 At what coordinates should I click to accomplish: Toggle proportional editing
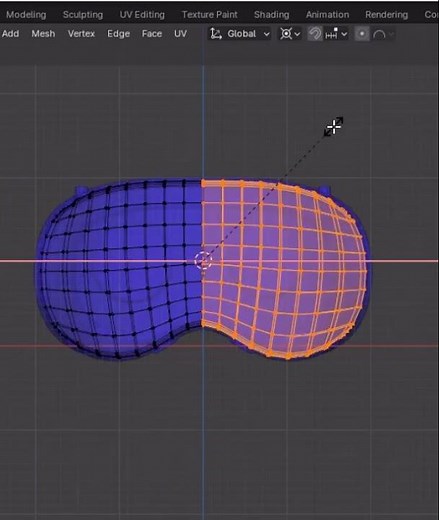pyautogui.click(x=362, y=34)
